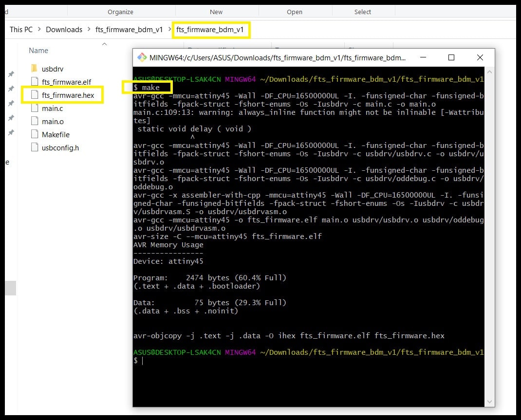Viewport: 521px width, 420px height.
Task: Expand chevron before the last breadcrumb segment
Action: tap(169, 29)
